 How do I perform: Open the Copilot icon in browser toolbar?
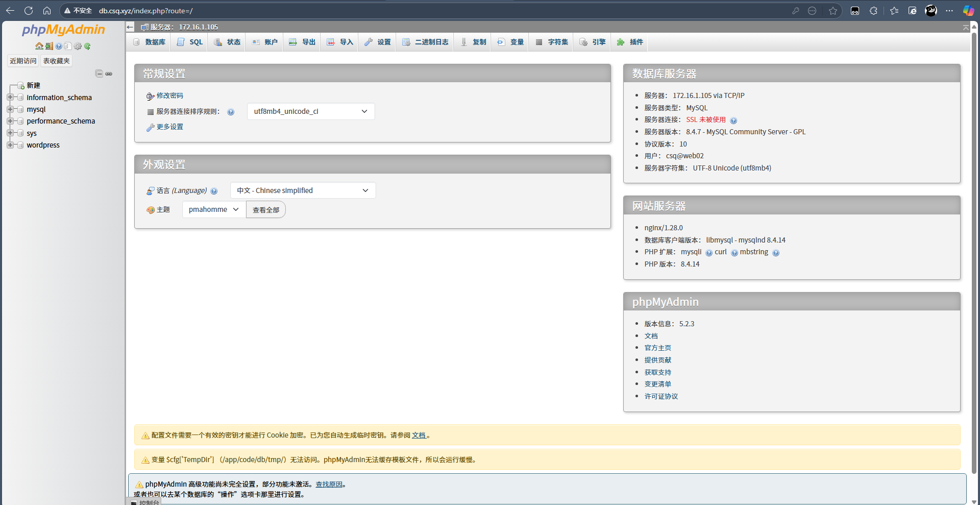pyautogui.click(x=968, y=11)
